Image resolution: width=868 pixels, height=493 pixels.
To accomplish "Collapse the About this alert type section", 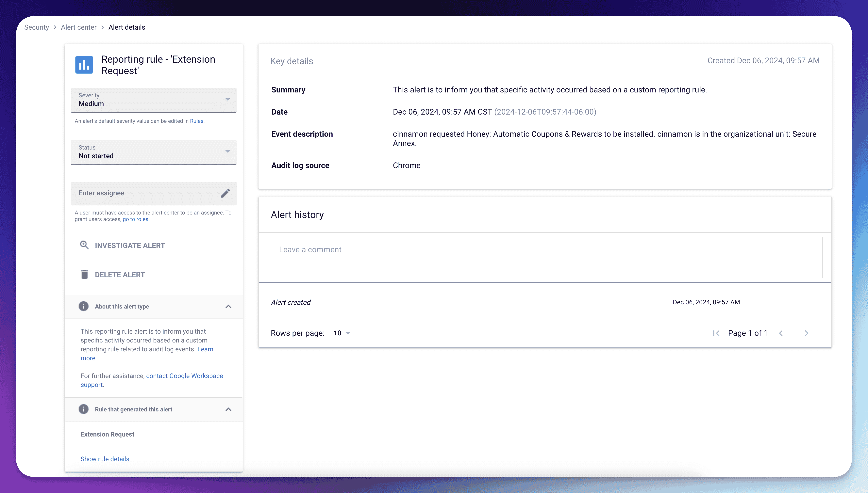I will coord(228,306).
